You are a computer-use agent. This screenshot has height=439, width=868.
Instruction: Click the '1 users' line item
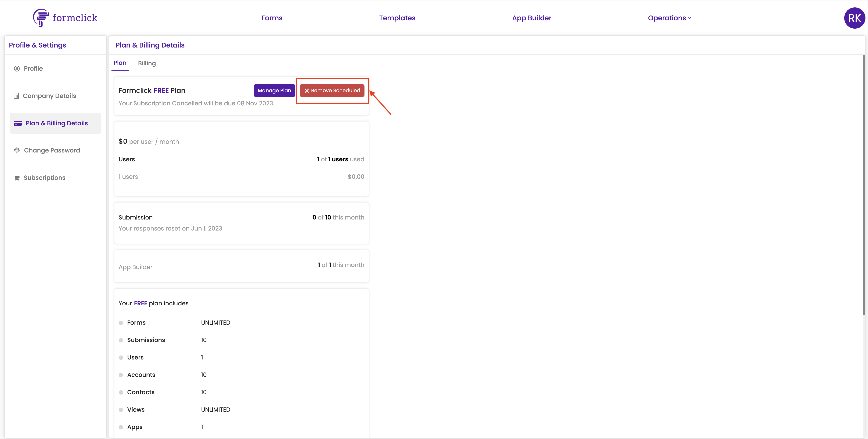coord(128,176)
